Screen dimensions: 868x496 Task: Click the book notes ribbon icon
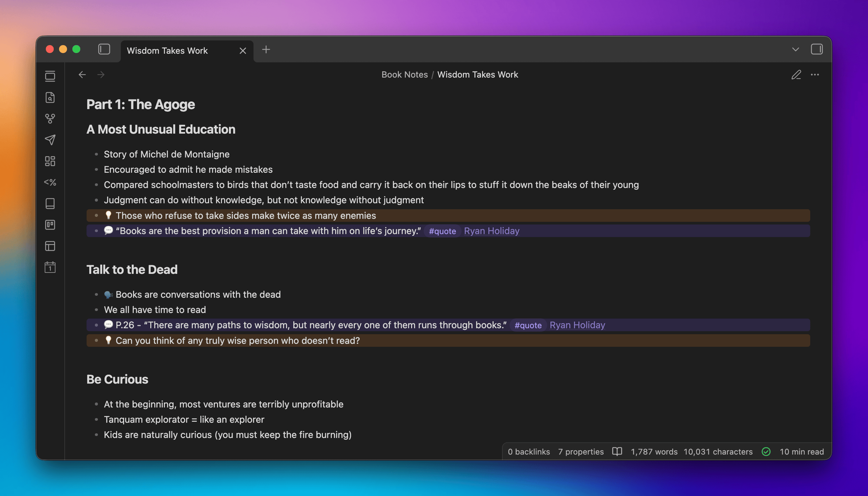tap(50, 204)
